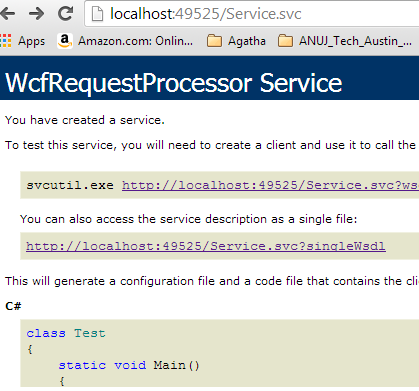The height and width of the screenshot is (391, 419).
Task: Go back with the browser back arrow
Action: (x=7, y=14)
